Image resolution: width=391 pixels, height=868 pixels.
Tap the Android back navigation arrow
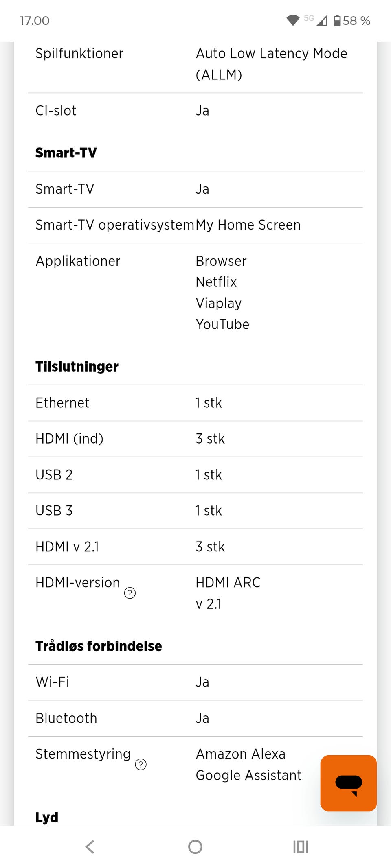point(90,847)
